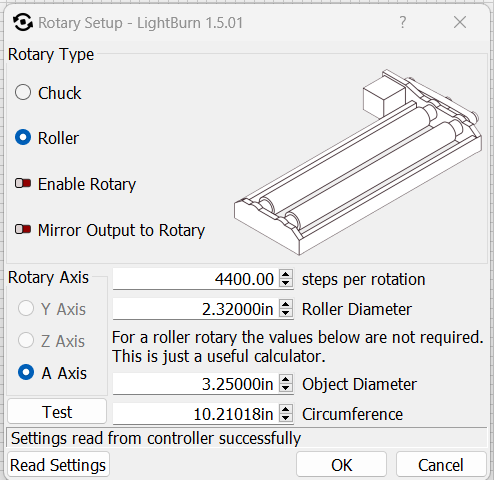Increase Roller Diameter with up arrow
Viewport: 494px width, 480px height.
(x=286, y=305)
